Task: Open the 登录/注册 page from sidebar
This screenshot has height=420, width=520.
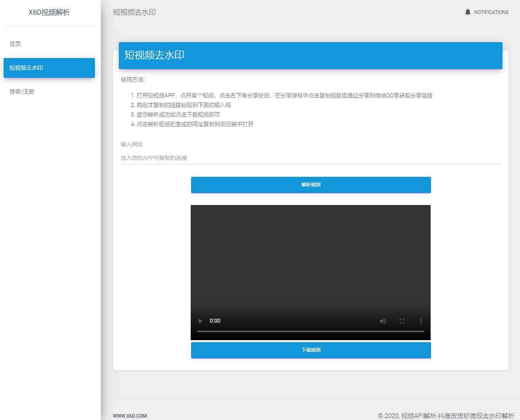Action: click(x=22, y=91)
